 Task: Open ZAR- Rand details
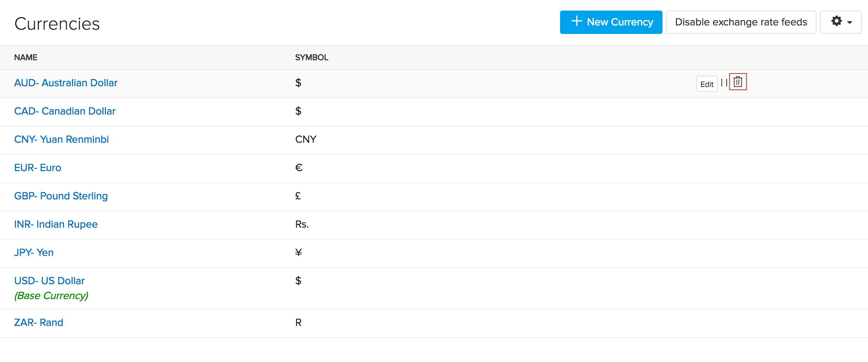click(38, 322)
